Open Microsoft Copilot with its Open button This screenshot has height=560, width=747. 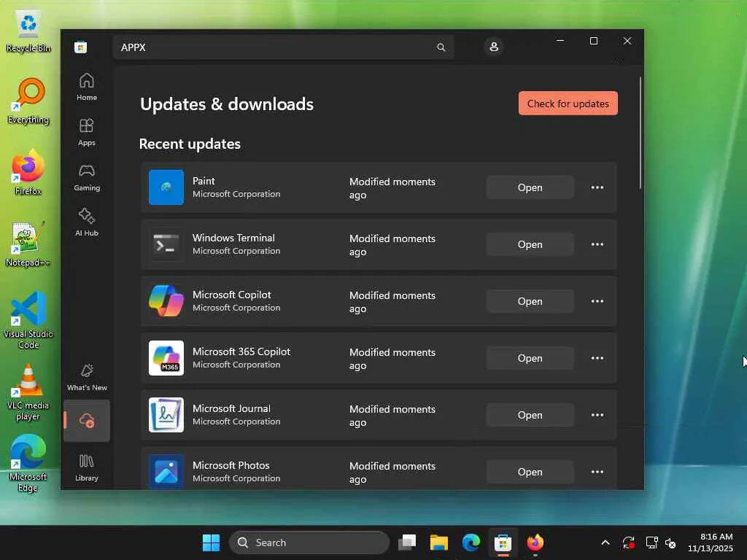pyautogui.click(x=530, y=301)
